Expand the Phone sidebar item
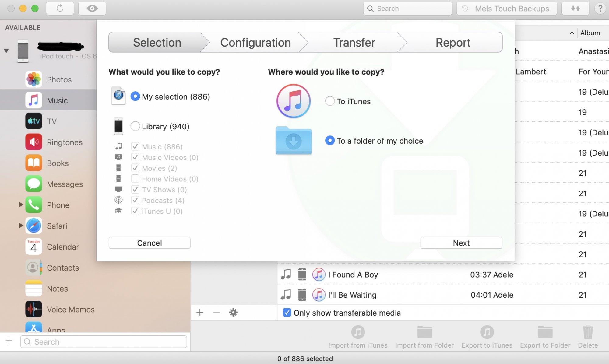Viewport: 609px width, 364px height. point(21,205)
